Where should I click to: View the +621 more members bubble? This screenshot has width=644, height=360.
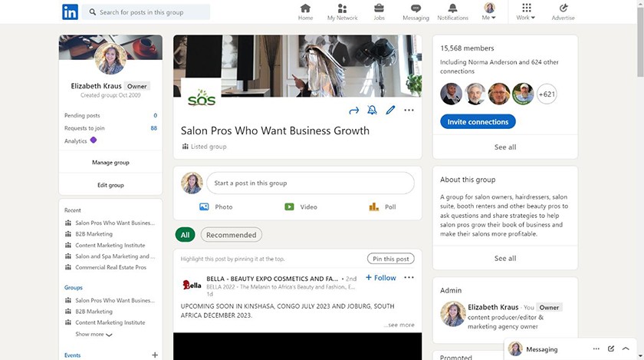[547, 94]
